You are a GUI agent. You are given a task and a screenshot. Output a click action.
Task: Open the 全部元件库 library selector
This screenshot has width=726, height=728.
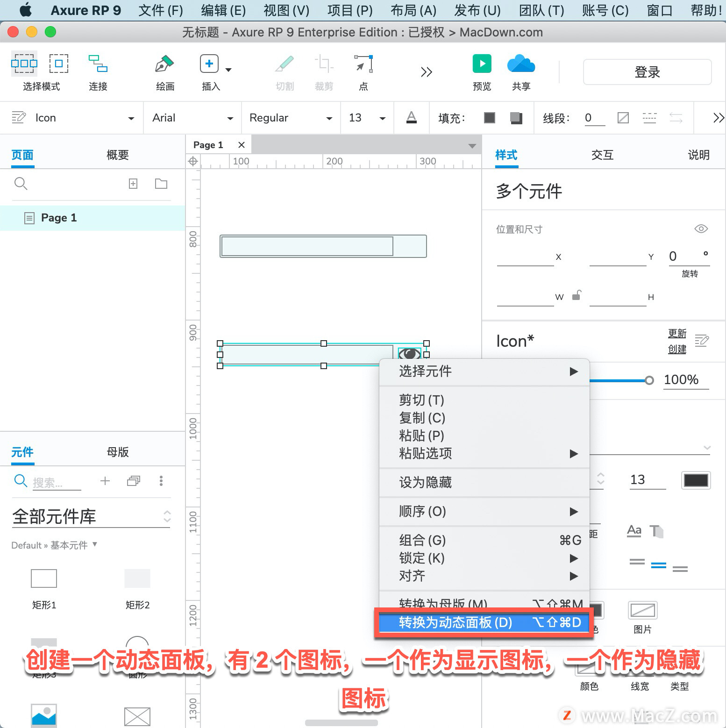(91, 516)
